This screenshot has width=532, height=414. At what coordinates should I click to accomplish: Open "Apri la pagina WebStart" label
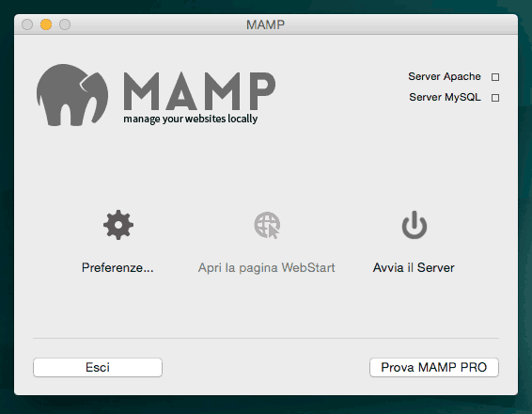pos(267,267)
